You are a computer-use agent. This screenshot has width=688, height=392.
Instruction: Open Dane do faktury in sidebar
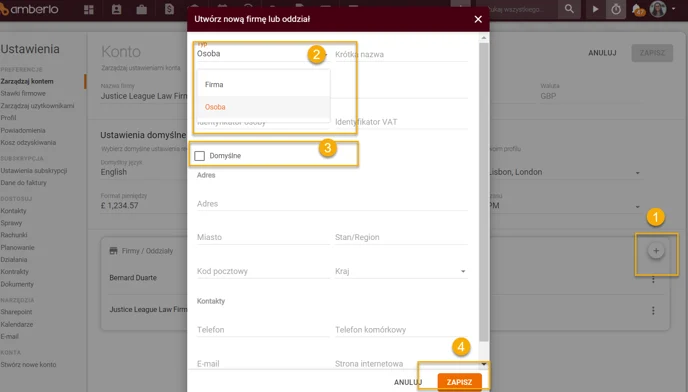pos(23,183)
